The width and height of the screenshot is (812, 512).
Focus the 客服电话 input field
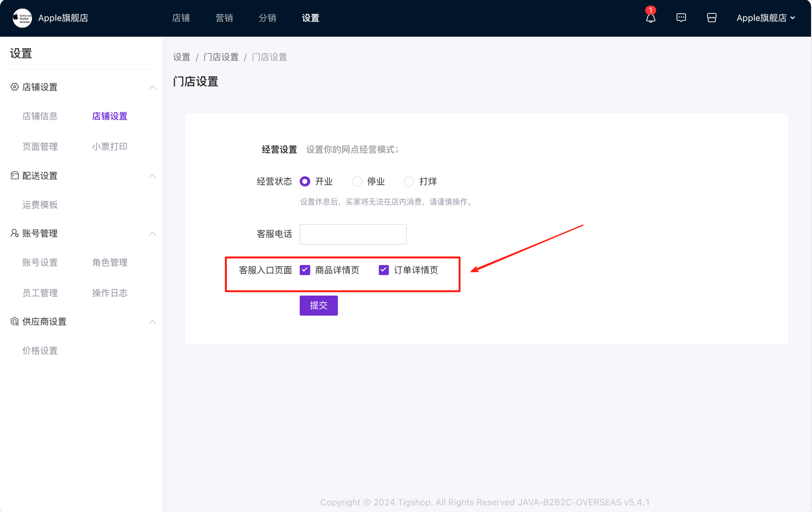click(x=353, y=234)
